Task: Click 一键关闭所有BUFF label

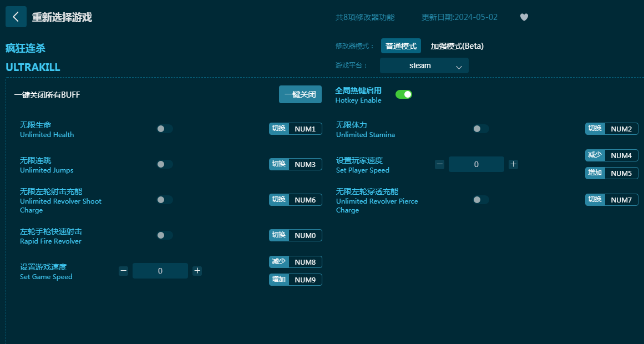Action: point(47,95)
